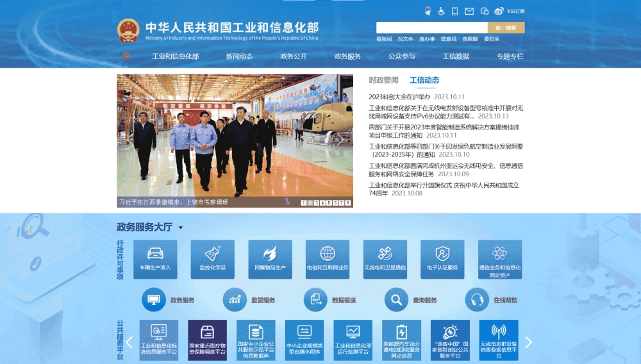Open 政务公开 navigation menu

(294, 56)
